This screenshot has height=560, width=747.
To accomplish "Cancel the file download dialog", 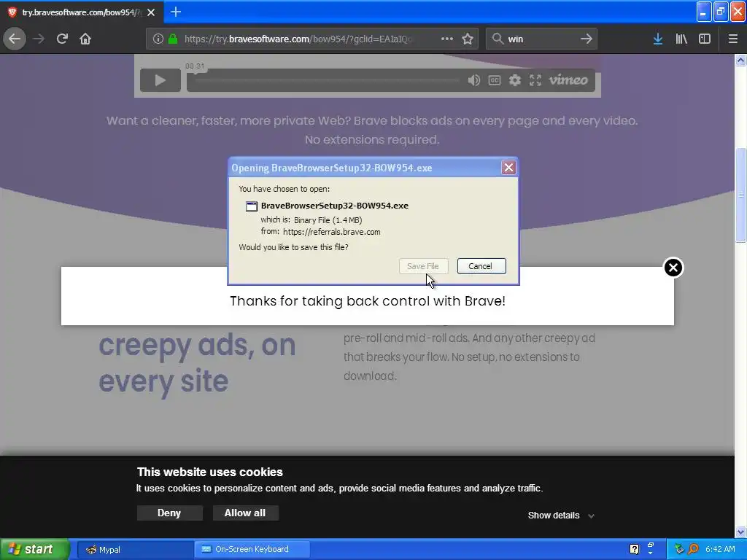I will (x=481, y=266).
